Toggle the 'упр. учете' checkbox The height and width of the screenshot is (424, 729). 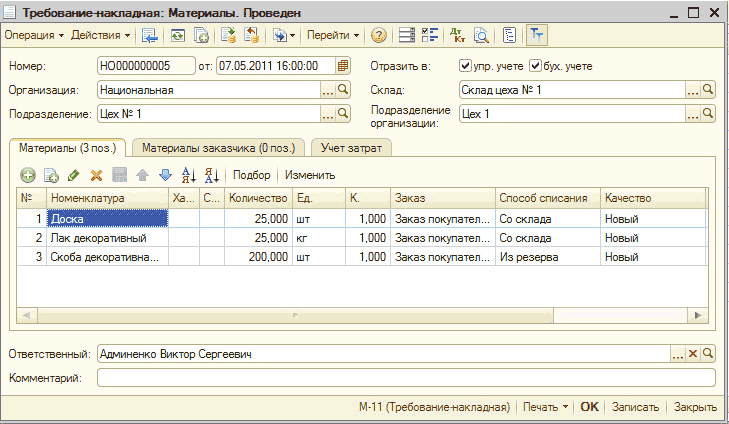465,66
